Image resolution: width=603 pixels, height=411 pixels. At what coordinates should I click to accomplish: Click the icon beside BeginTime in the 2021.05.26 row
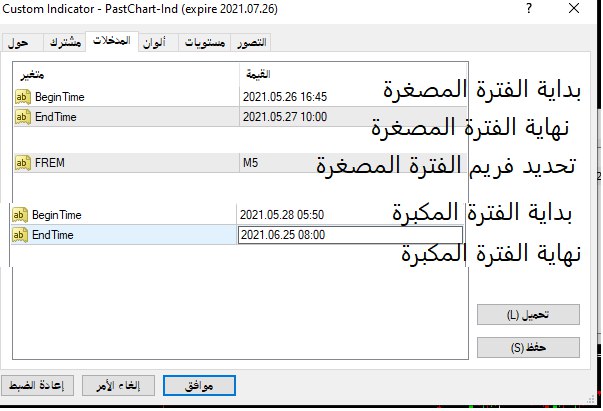(24, 97)
